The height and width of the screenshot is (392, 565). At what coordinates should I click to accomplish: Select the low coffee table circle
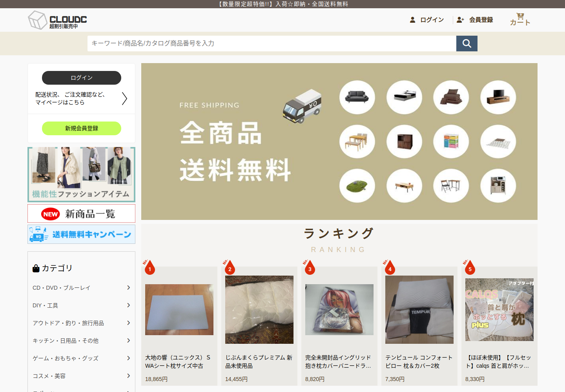[404, 186]
